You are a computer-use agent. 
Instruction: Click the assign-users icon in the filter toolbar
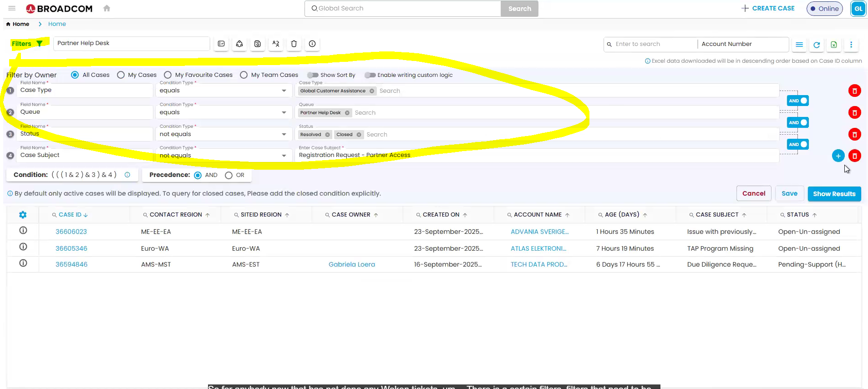(276, 44)
